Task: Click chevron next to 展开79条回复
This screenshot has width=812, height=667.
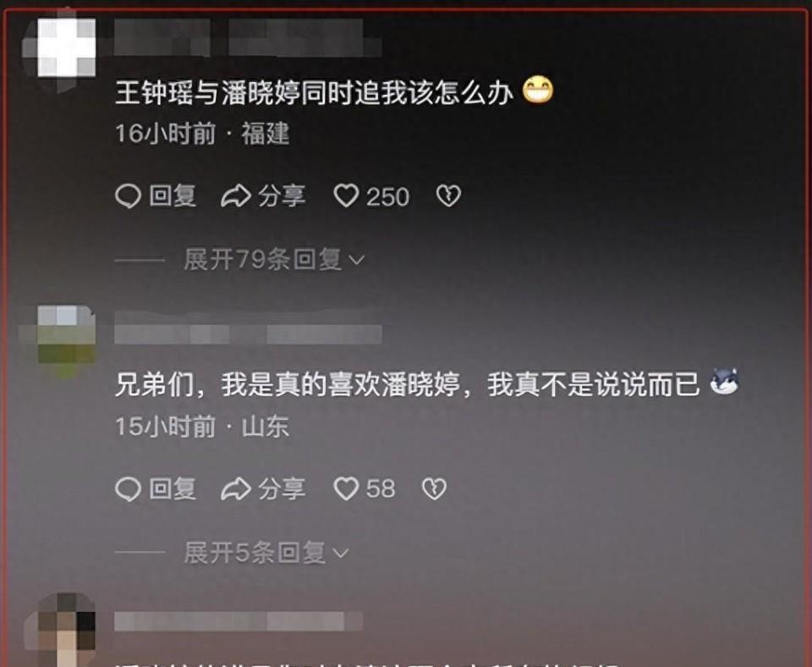Action: click(357, 260)
